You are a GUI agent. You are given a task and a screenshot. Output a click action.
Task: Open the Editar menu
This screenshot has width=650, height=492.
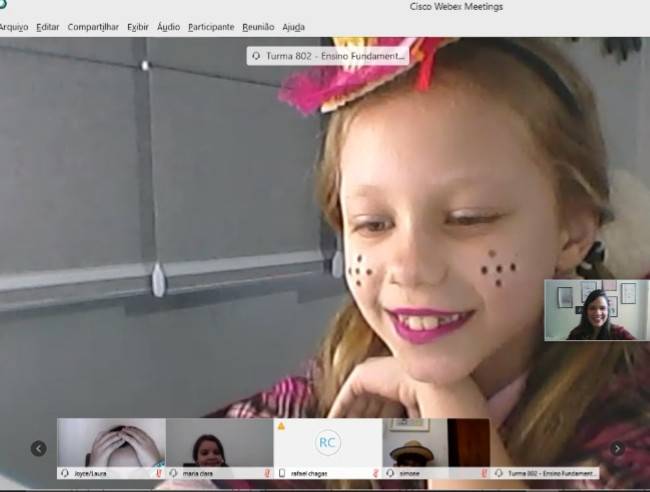[x=47, y=27]
